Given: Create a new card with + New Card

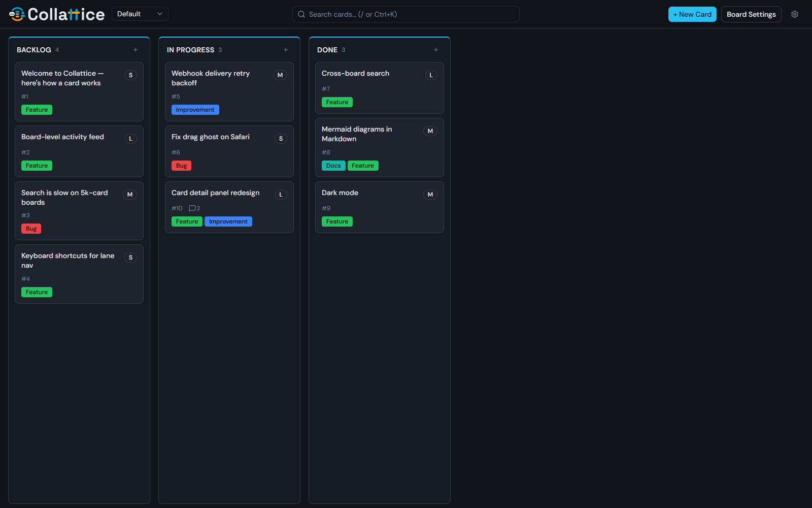Looking at the screenshot, I should (692, 14).
